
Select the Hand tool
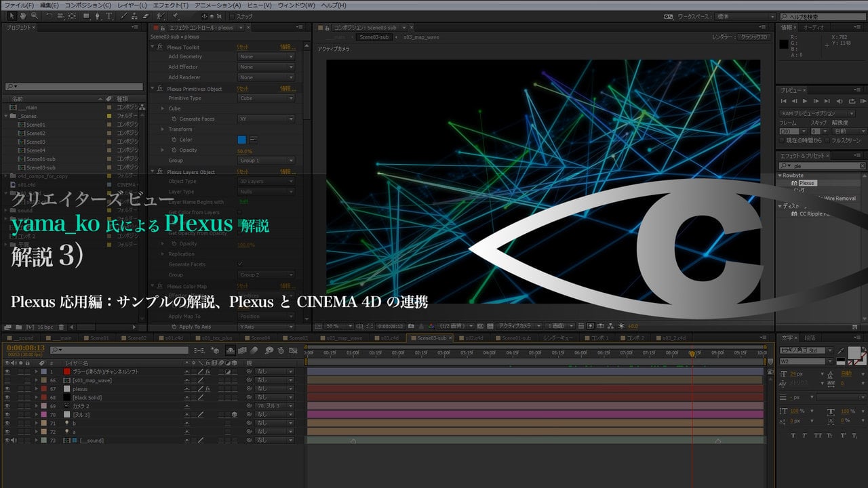coord(23,16)
